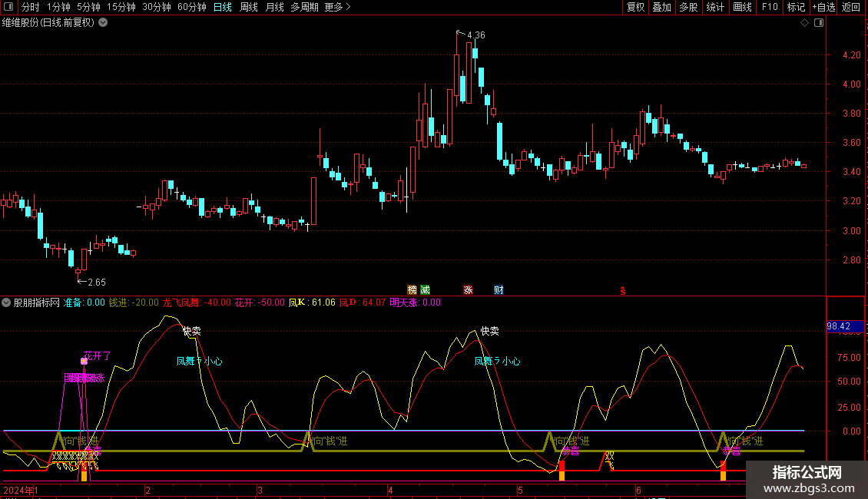Click the 钱进: -20.00 indicator value

[x=134, y=302]
